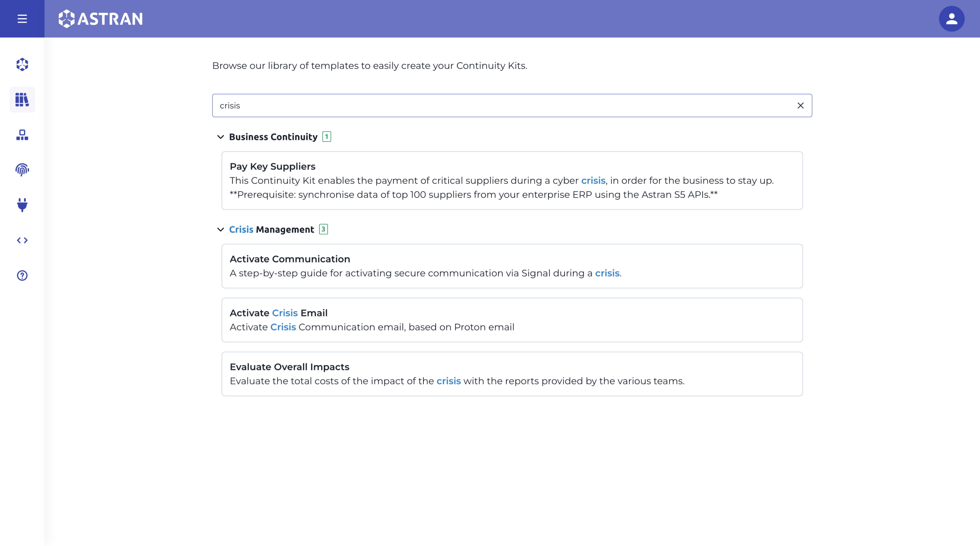Click the Browse our library intro text

coord(370,66)
